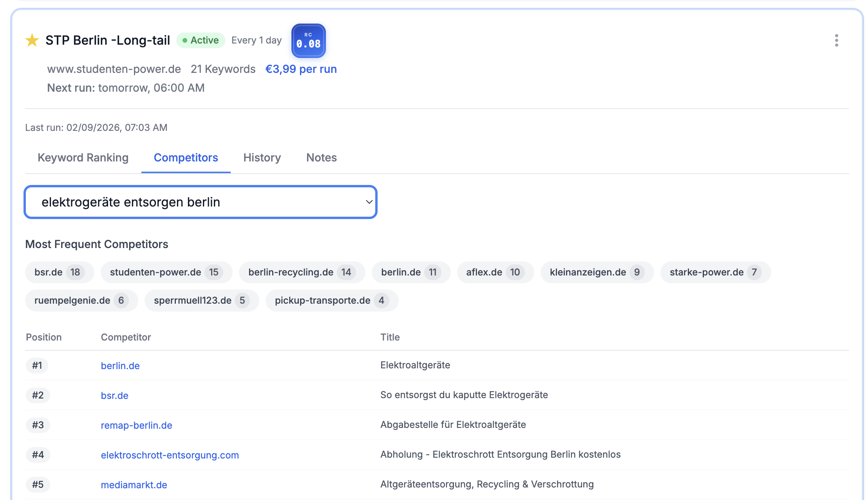
Task: Click the green Active status indicator
Action: [x=201, y=40]
